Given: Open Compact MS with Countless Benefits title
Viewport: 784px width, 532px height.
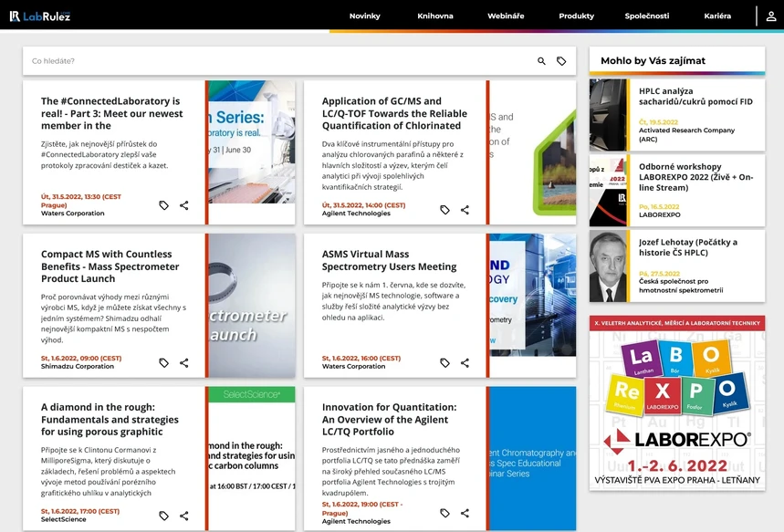Looking at the screenshot, I should (110, 266).
